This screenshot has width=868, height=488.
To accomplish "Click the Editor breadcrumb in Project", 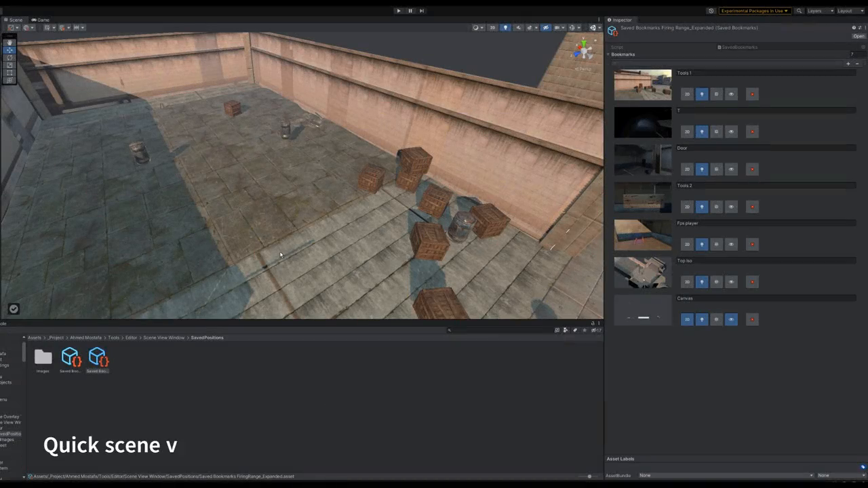I will [131, 338].
